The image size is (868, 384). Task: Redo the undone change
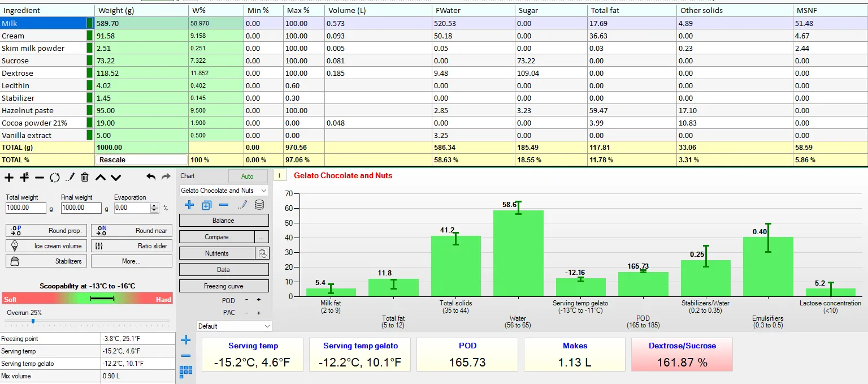166,177
